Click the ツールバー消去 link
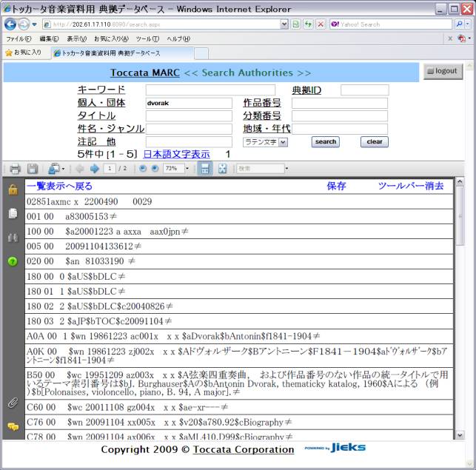Screen dimensions: 476x470 [x=411, y=186]
